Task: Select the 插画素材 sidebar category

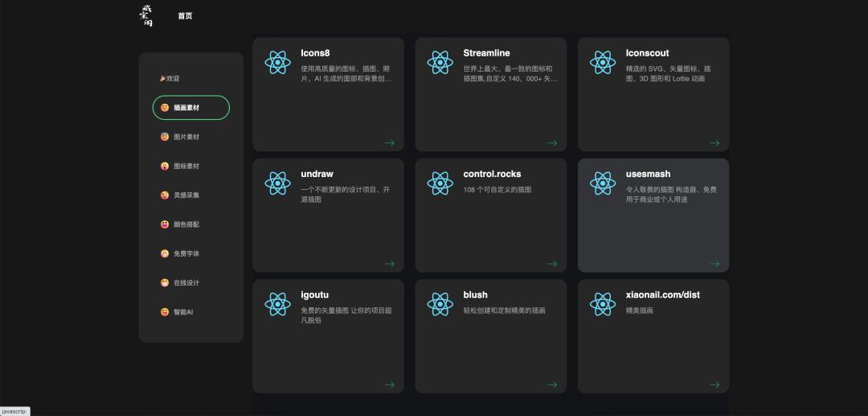Action: pyautogui.click(x=191, y=108)
